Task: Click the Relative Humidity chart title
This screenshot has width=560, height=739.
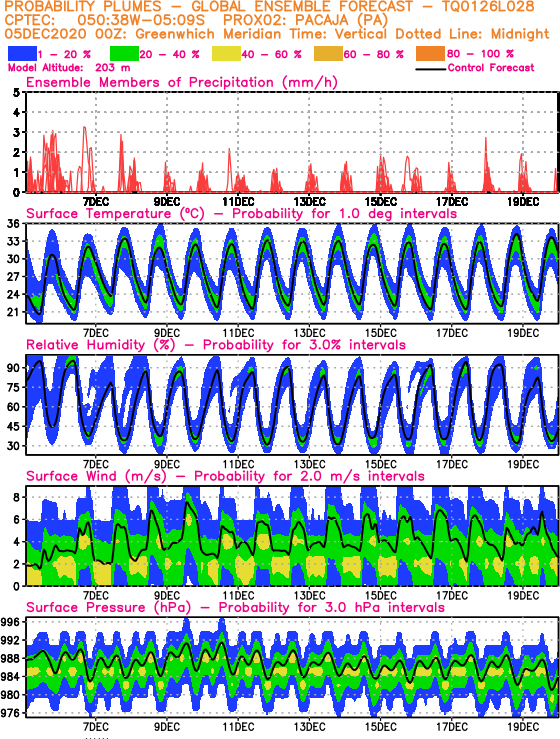Action: coord(216,345)
